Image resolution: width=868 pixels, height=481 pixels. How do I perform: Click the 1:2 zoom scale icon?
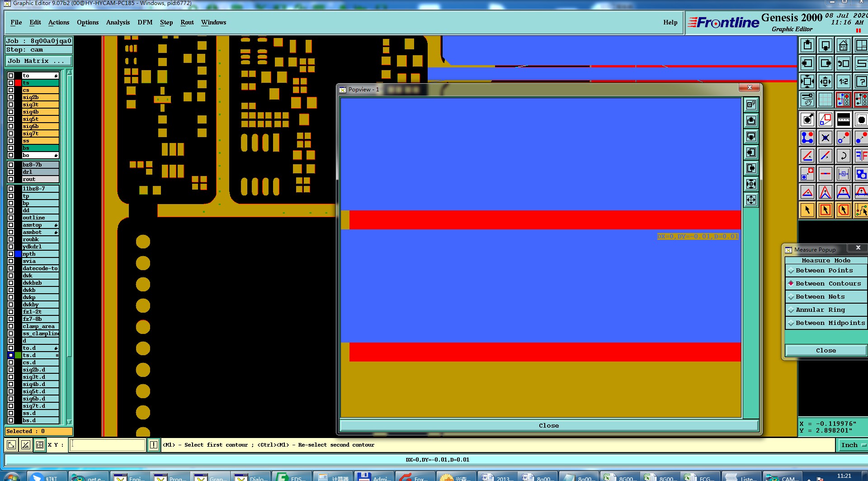point(844,81)
